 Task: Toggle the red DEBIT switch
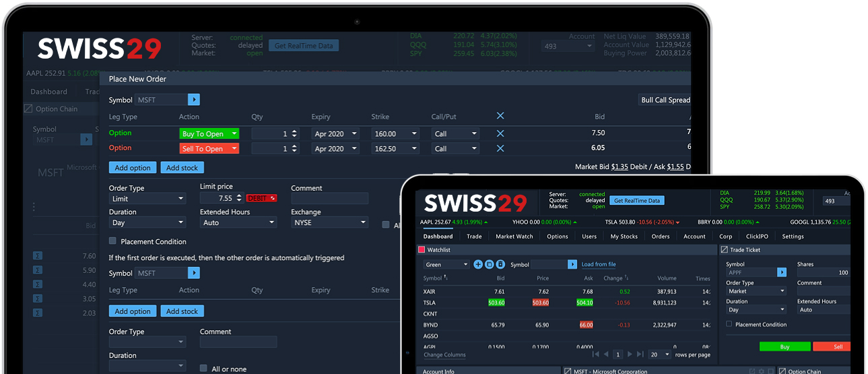[261, 199]
